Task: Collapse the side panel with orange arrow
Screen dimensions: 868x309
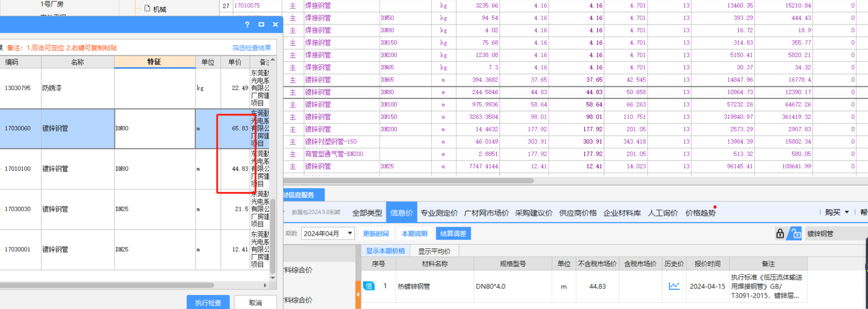Action: coord(358,294)
